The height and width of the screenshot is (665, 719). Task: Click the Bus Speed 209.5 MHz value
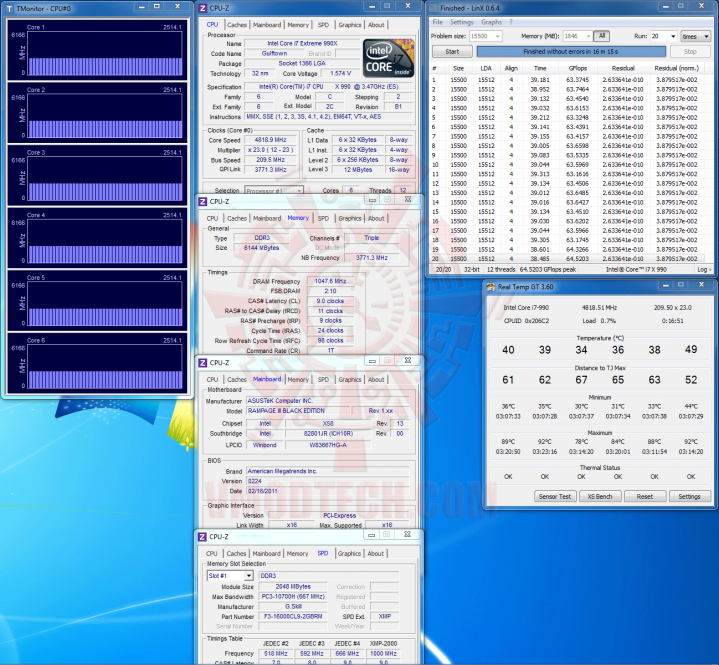tap(271, 160)
